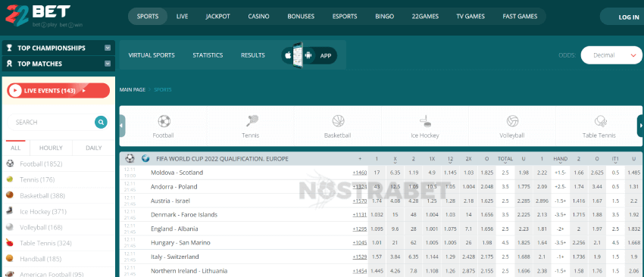Expand the HAND column header chevron
644x277 pixels.
click(x=560, y=163)
